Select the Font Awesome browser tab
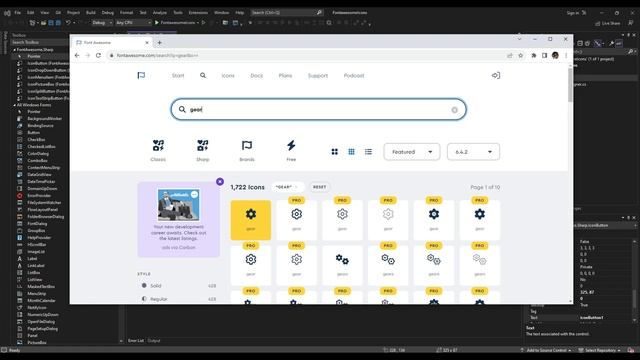 click(x=111, y=42)
